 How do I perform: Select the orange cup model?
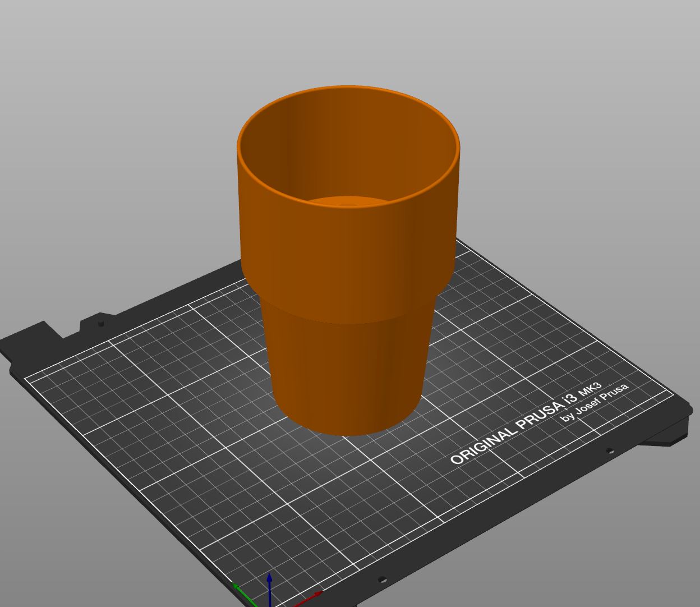(348, 252)
